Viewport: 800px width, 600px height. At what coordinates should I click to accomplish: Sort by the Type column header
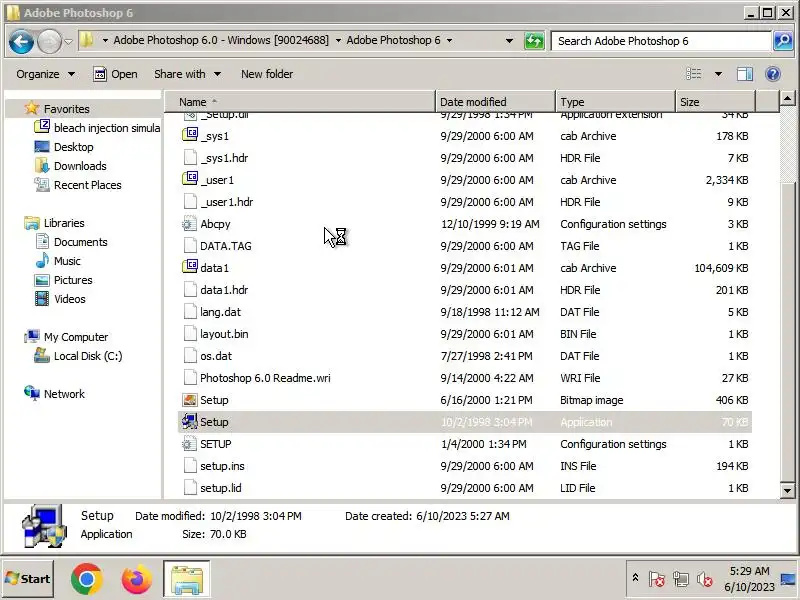615,102
